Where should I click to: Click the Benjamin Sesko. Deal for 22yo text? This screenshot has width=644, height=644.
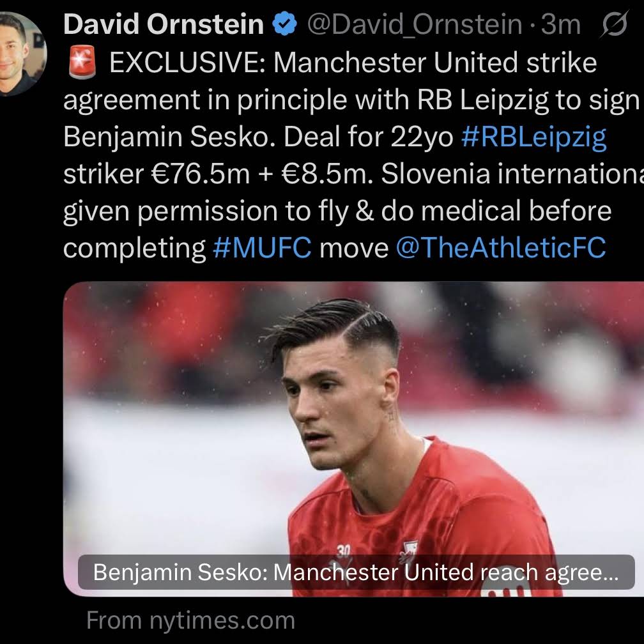258,137
